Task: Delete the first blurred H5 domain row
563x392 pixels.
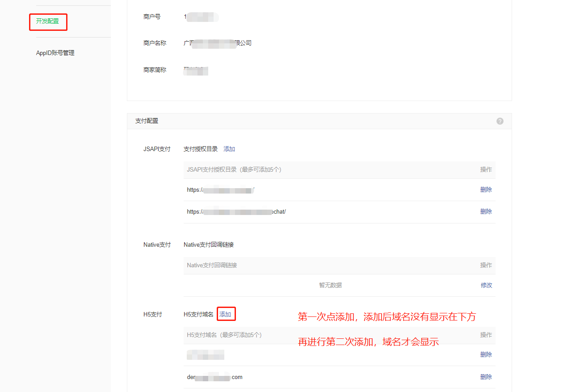Action: [486, 354]
